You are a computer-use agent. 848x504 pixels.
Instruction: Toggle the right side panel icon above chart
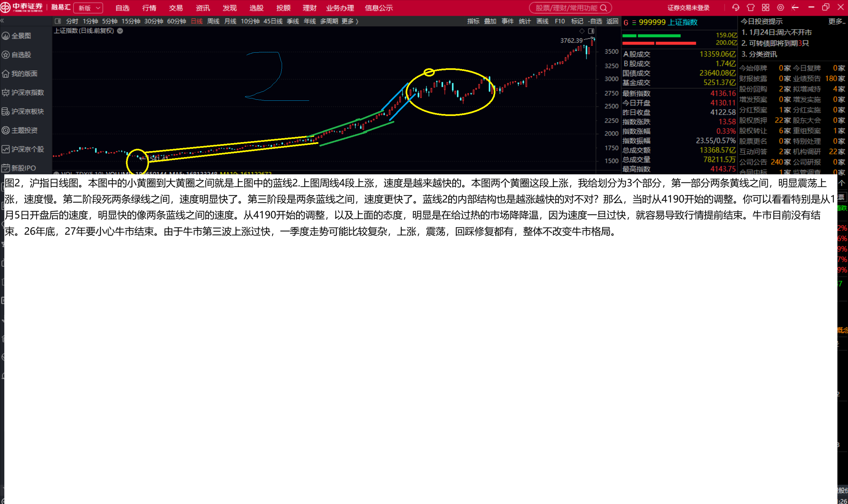coord(591,31)
